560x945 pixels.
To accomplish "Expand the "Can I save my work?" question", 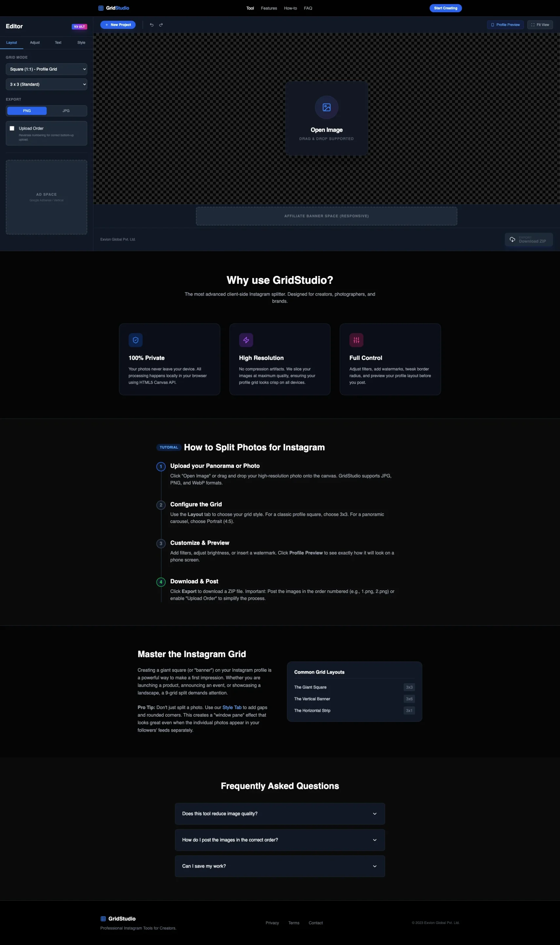I will 280,866.
